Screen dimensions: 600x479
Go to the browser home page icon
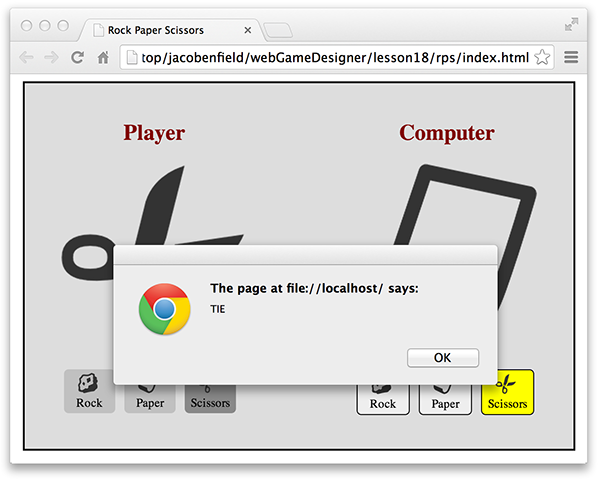tap(103, 58)
